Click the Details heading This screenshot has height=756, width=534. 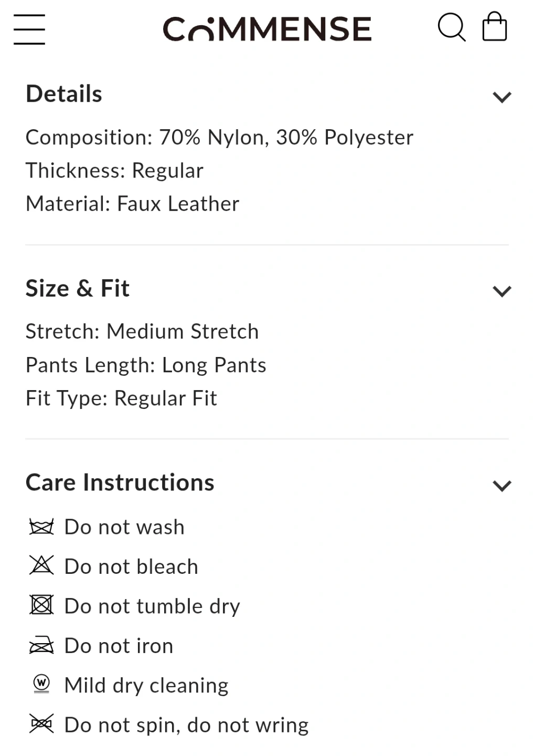tap(64, 94)
